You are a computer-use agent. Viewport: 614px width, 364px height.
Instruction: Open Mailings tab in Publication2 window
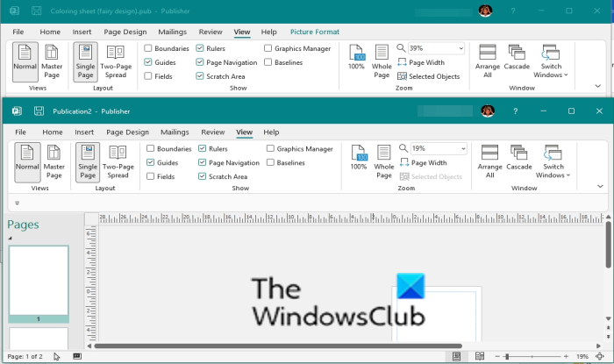pos(175,132)
